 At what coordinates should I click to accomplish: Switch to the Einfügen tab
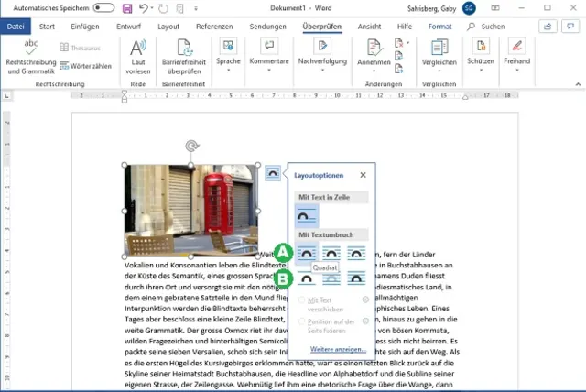(x=85, y=27)
